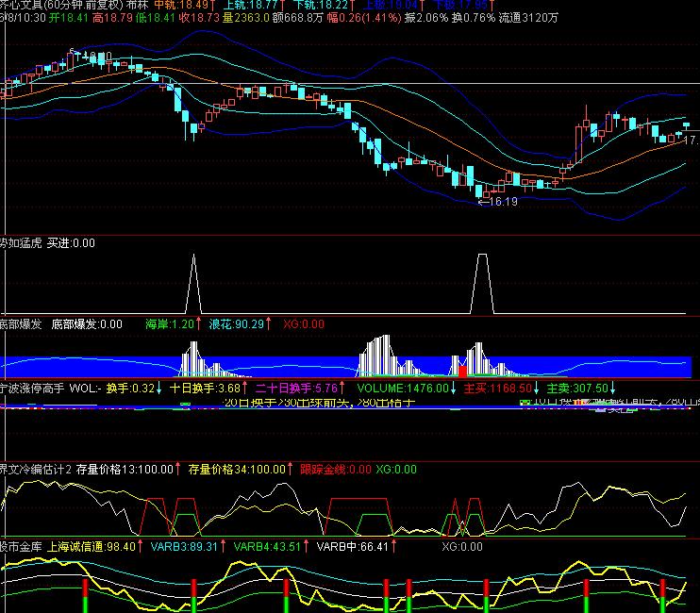Click the 布林 indicator name label
Image resolution: width=700 pixels, height=613 pixels.
(x=137, y=5)
